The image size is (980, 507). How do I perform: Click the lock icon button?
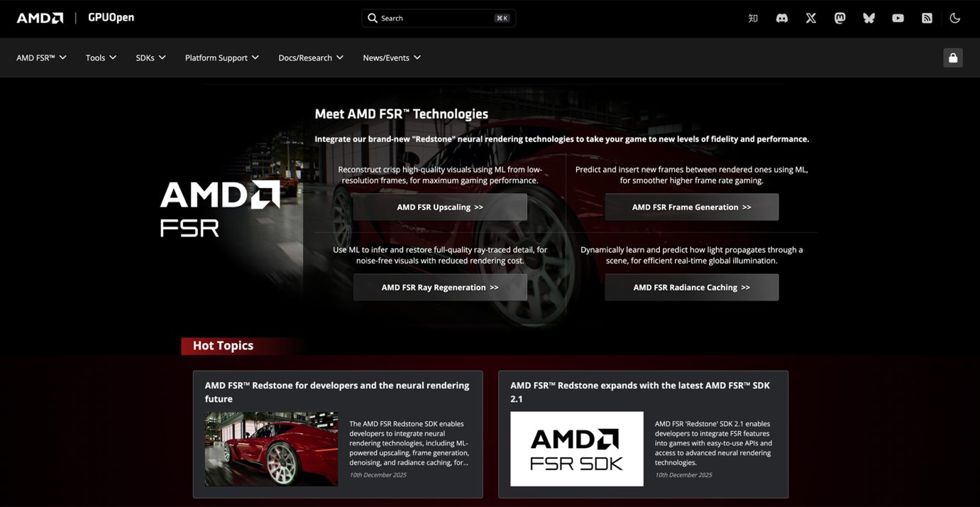[x=953, y=58]
